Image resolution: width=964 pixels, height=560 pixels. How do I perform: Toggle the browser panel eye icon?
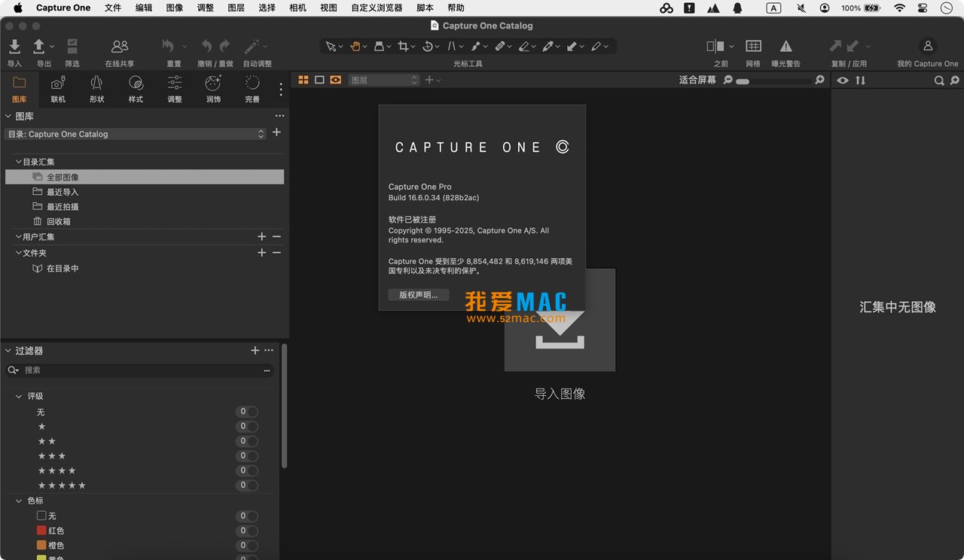click(x=843, y=81)
